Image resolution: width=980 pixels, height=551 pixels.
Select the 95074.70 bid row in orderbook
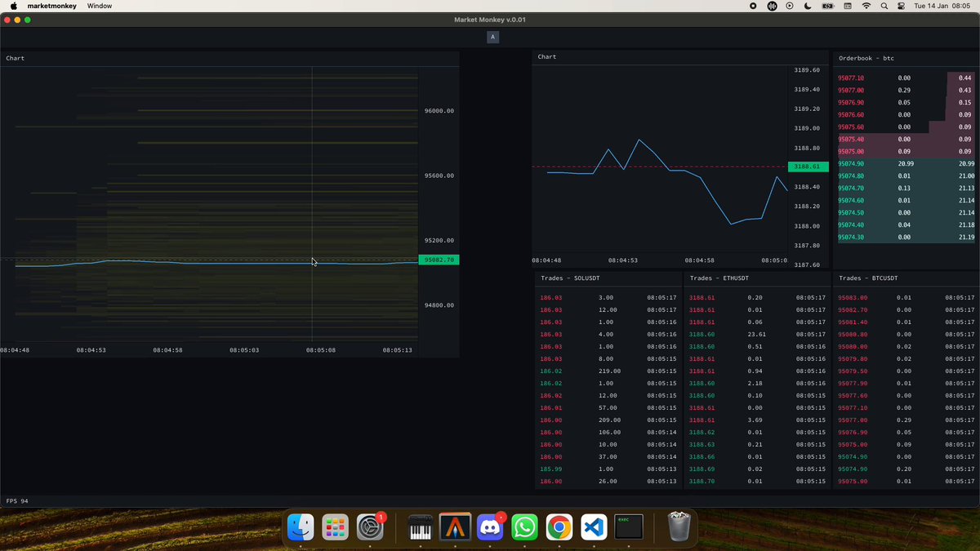(x=906, y=189)
